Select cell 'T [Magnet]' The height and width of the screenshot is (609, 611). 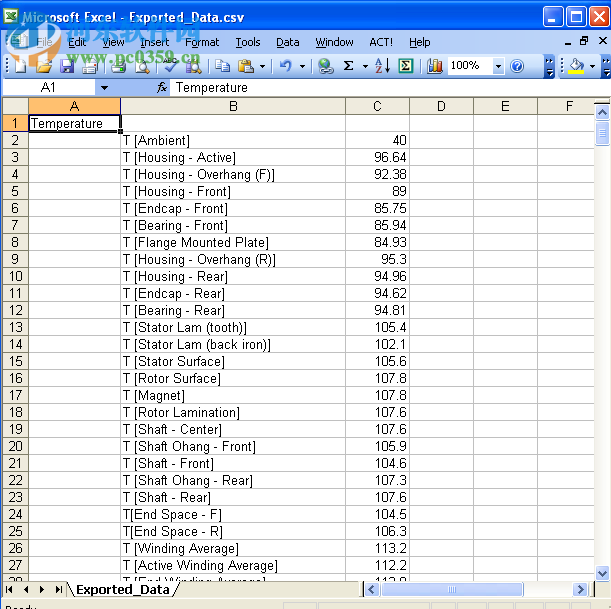(x=233, y=395)
